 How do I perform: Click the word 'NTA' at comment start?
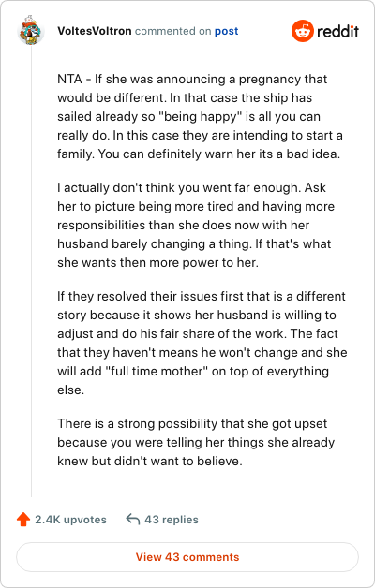(x=69, y=80)
